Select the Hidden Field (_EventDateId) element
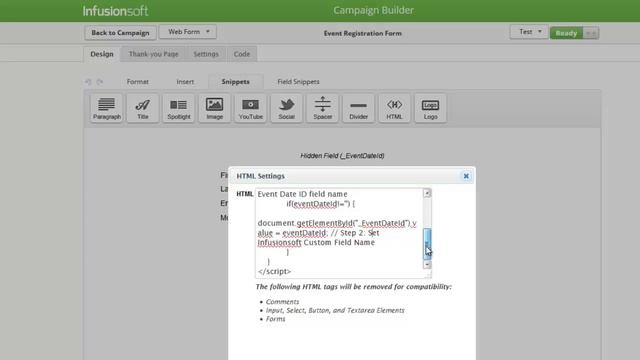 click(342, 156)
